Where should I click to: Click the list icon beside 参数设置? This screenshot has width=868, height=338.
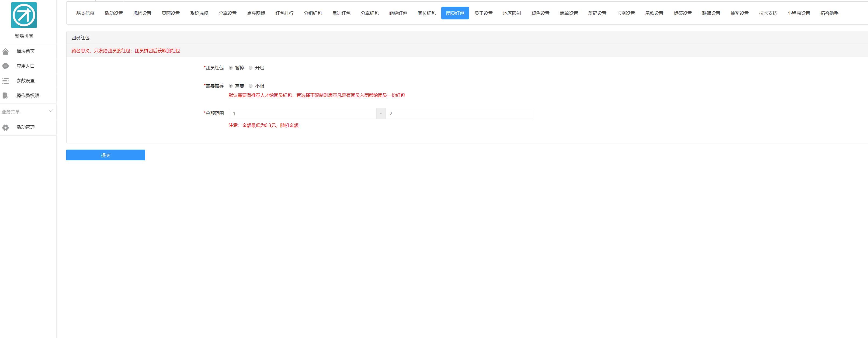pyautogui.click(x=5, y=81)
